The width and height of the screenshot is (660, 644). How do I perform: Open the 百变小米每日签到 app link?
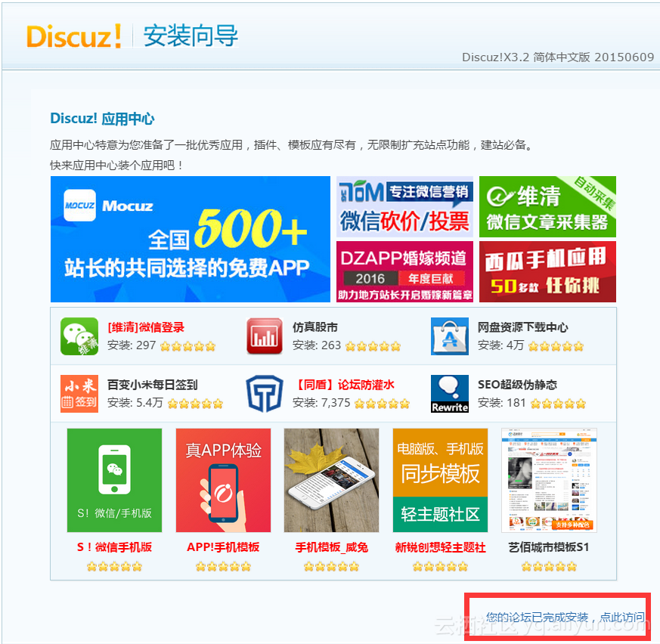[x=153, y=384]
